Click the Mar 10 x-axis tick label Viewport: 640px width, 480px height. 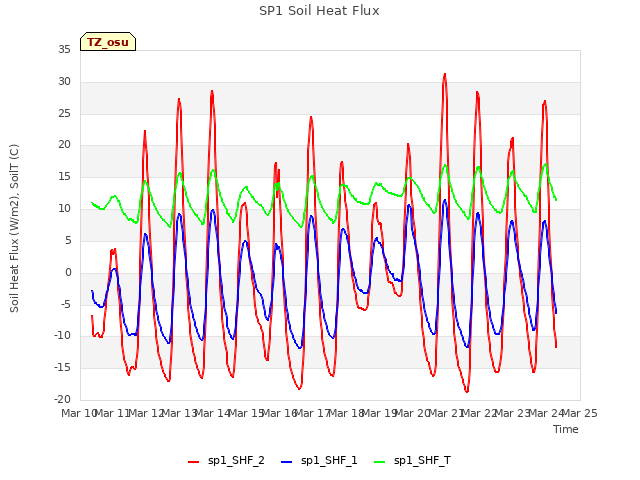[79, 413]
